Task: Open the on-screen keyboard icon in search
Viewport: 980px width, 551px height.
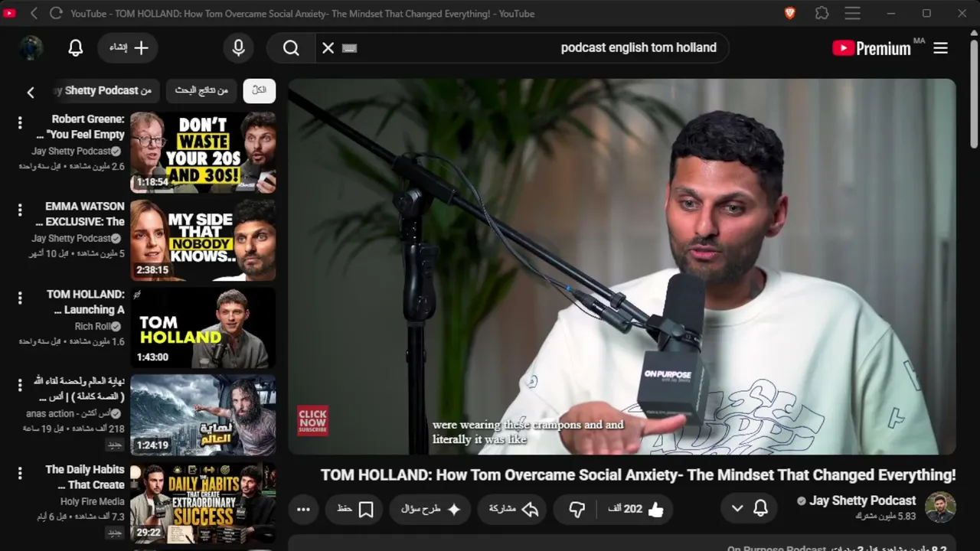Action: pyautogui.click(x=350, y=47)
